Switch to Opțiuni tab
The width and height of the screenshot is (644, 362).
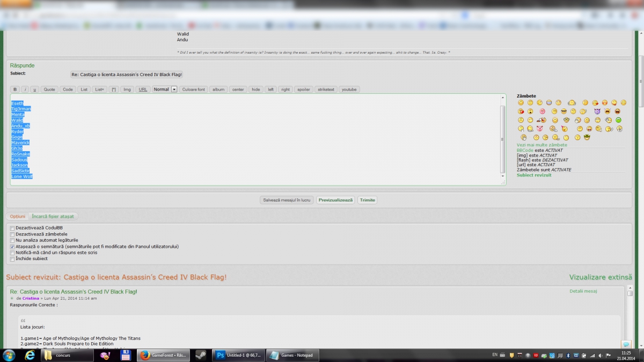(18, 216)
